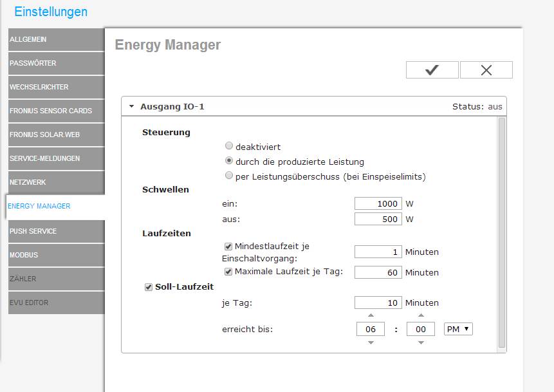Confirm settings with the checkmark button
This screenshot has width=554, height=392.
click(432, 70)
